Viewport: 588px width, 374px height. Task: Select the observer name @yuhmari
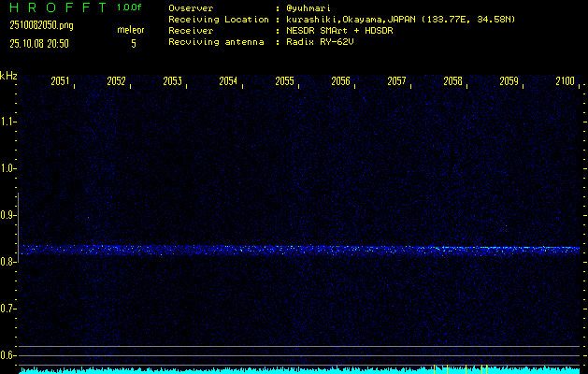tap(308, 8)
